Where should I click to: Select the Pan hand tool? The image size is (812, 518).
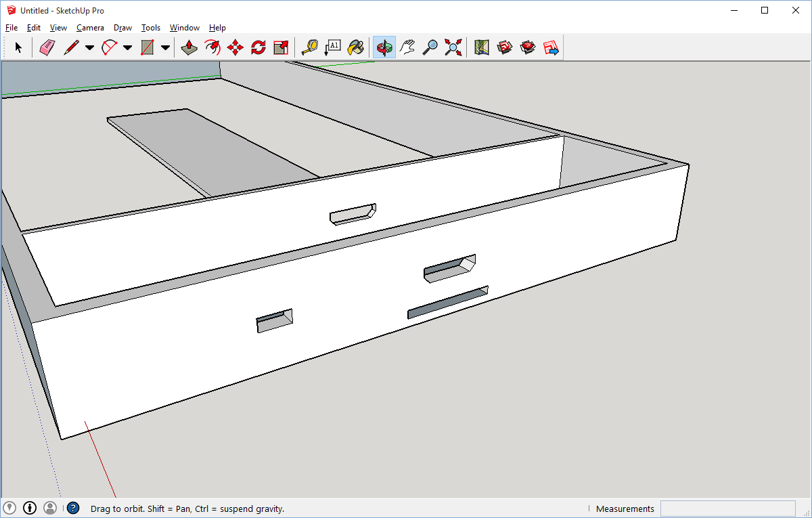(x=407, y=47)
